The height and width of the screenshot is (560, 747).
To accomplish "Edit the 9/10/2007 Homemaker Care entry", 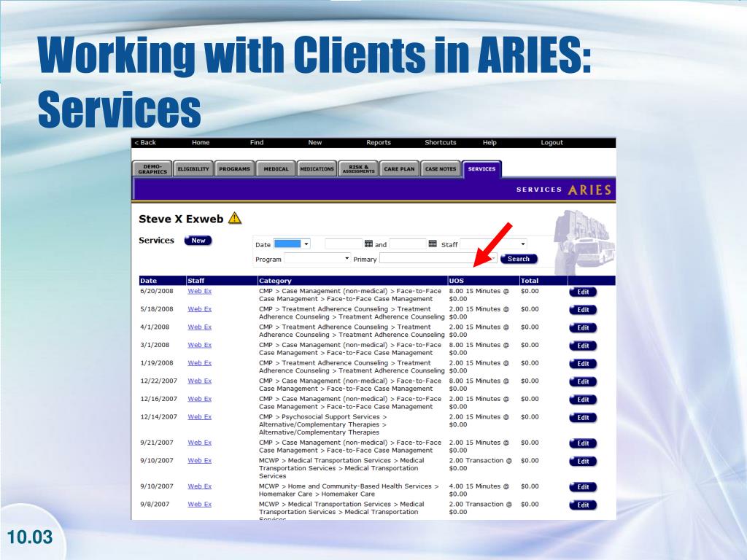I will pyautogui.click(x=583, y=487).
